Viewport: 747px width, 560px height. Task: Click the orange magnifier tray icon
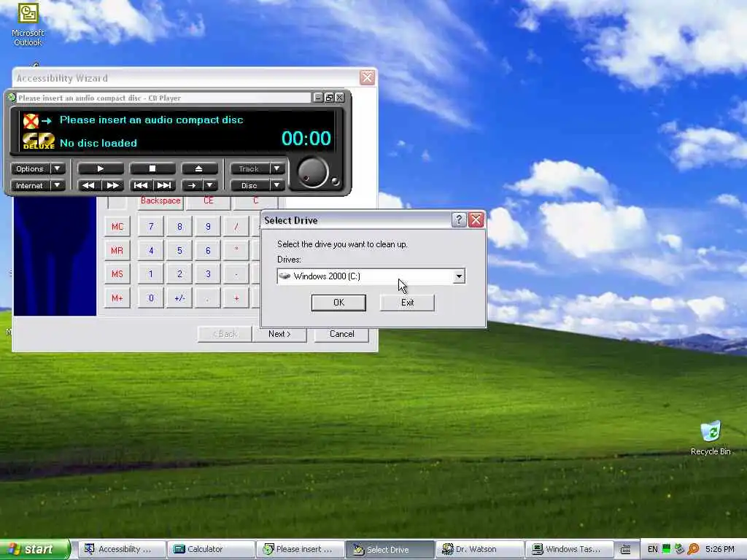click(x=694, y=549)
